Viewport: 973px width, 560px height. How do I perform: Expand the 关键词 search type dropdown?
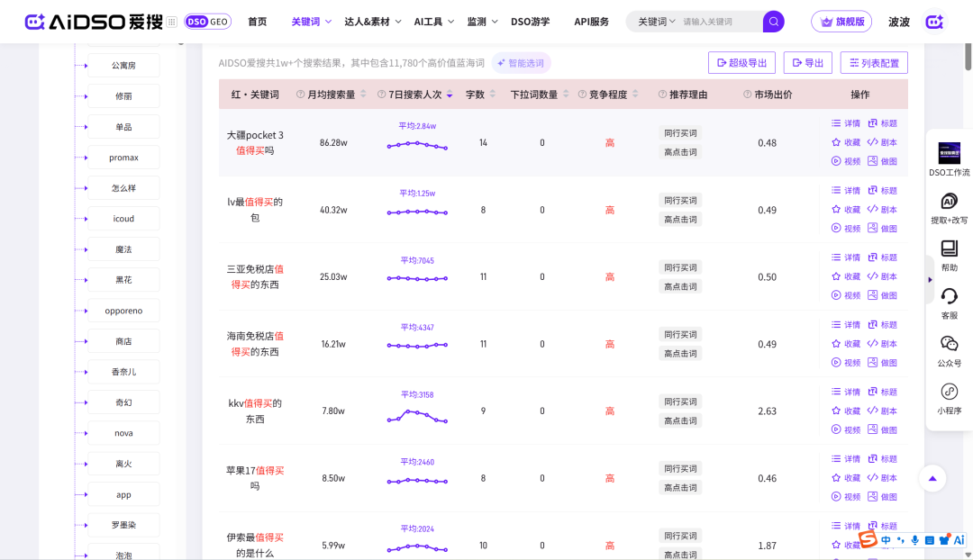coord(657,22)
